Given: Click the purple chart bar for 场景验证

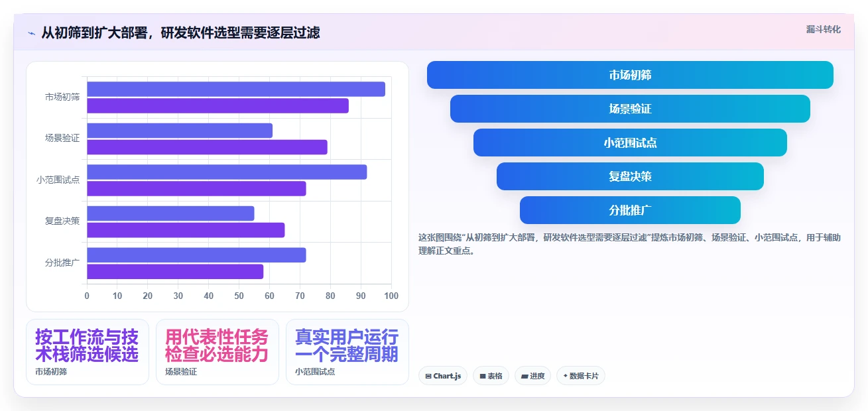Looking at the screenshot, I should (x=207, y=147).
